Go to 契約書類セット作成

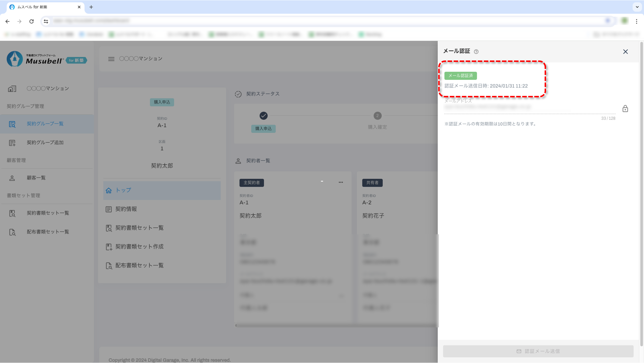pos(139,247)
